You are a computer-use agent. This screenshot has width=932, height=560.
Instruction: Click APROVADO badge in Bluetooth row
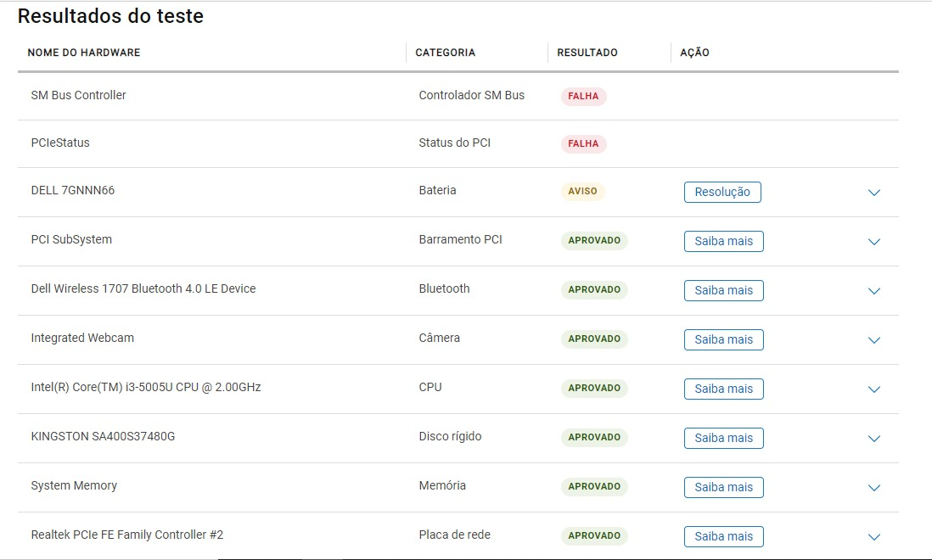[x=594, y=290]
